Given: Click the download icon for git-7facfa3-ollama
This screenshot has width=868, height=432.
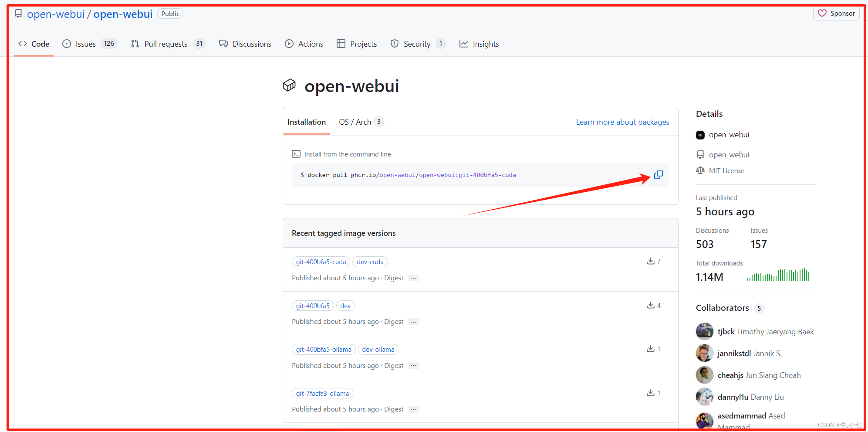Looking at the screenshot, I should [x=650, y=393].
